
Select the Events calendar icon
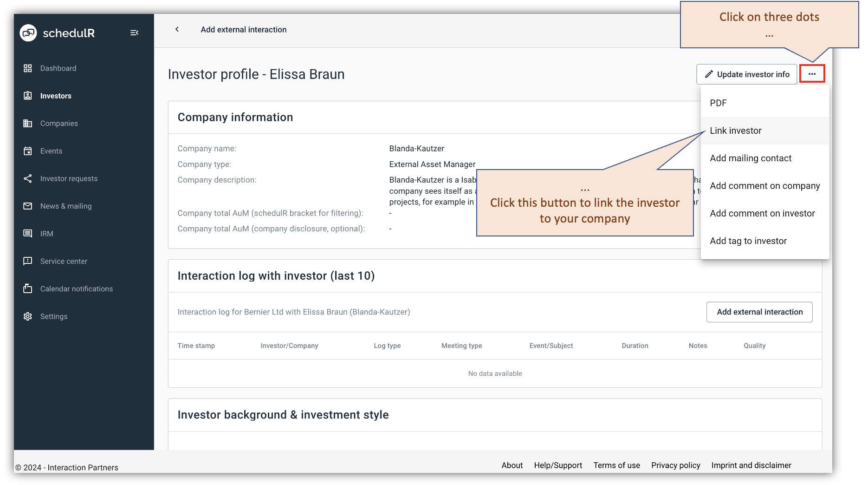coord(28,151)
